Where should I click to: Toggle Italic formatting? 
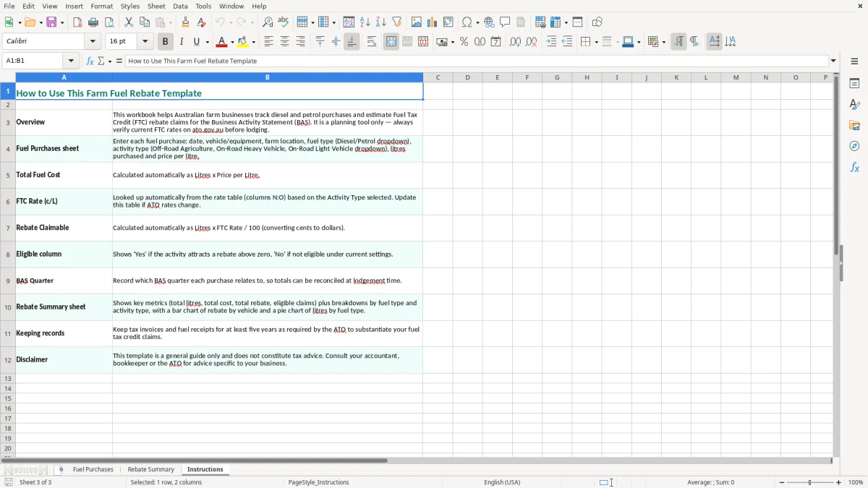(x=181, y=42)
